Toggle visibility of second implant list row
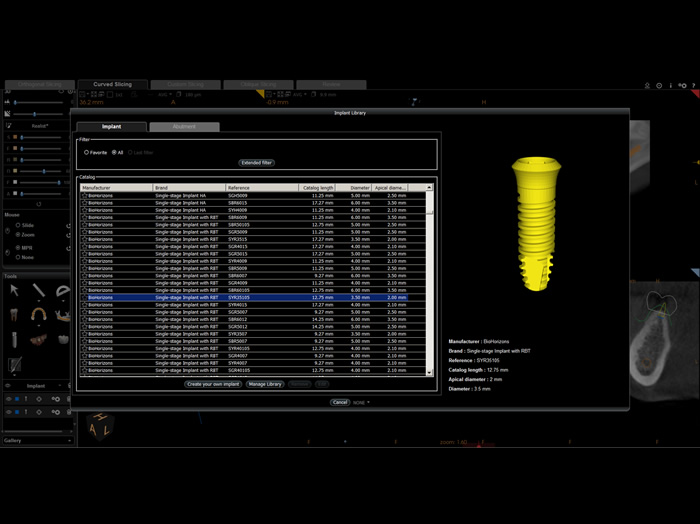700x524 pixels. 8,412
